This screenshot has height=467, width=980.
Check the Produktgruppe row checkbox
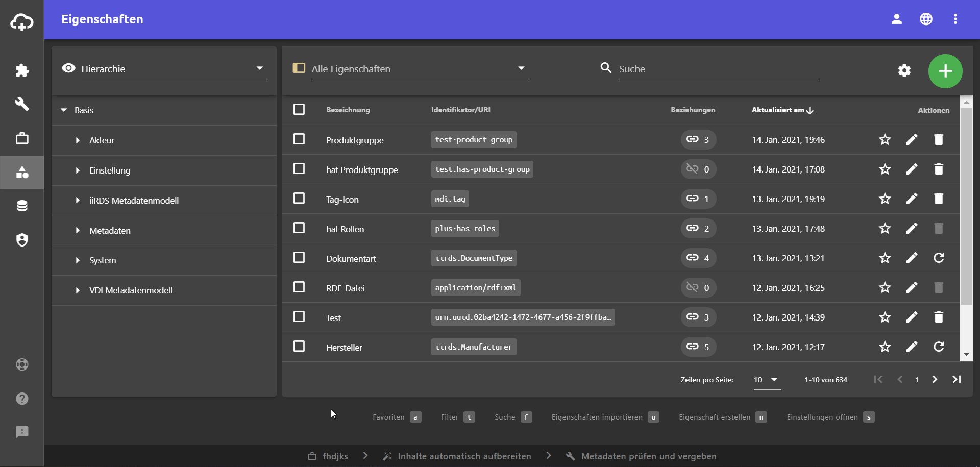click(x=299, y=139)
